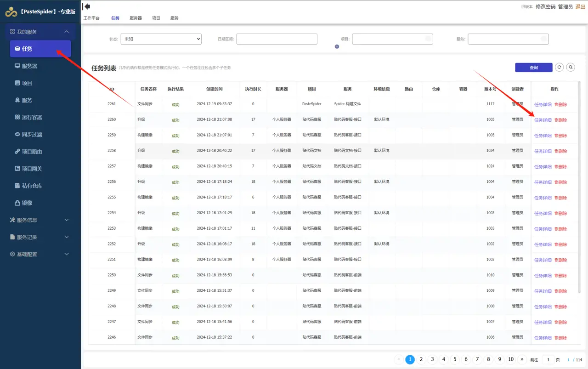The width and height of the screenshot is (588, 369).
Task: Open 项目路由 in the sidebar
Action: 40,152
